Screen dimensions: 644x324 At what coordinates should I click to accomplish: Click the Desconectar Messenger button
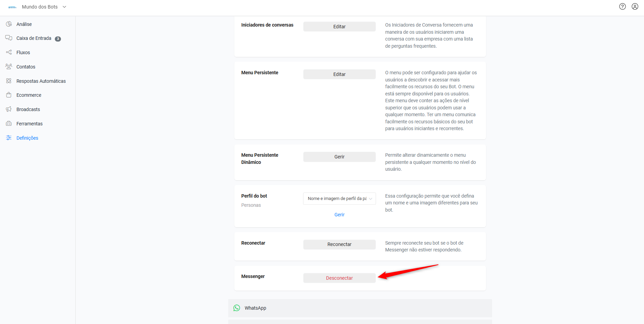340,278
